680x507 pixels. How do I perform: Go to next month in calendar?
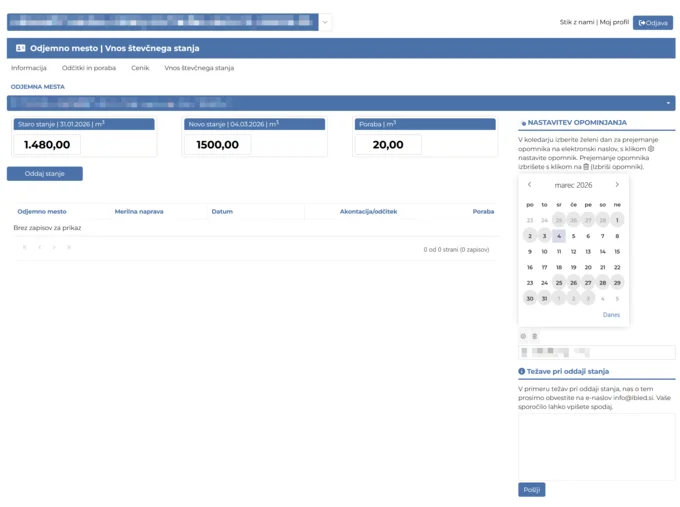click(617, 185)
